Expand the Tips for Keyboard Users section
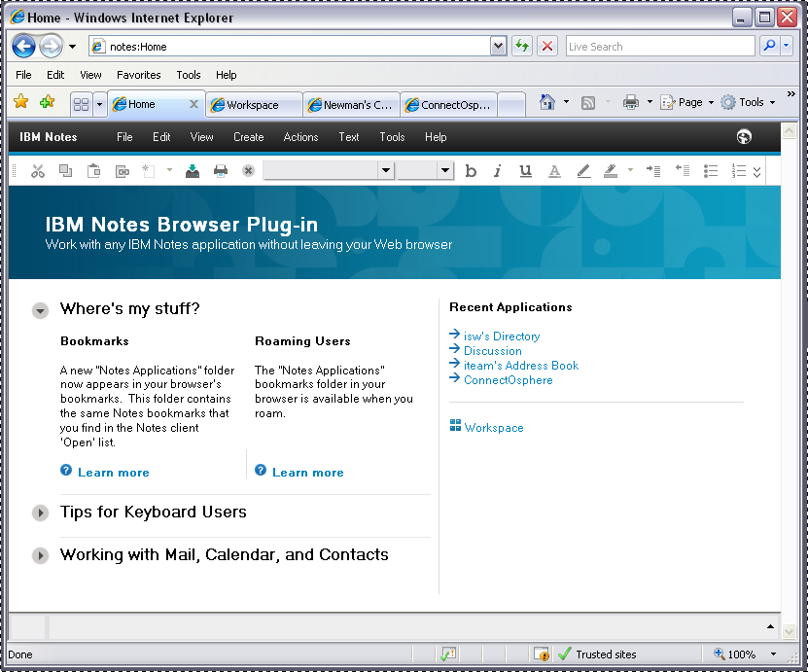808x672 pixels. click(x=40, y=513)
